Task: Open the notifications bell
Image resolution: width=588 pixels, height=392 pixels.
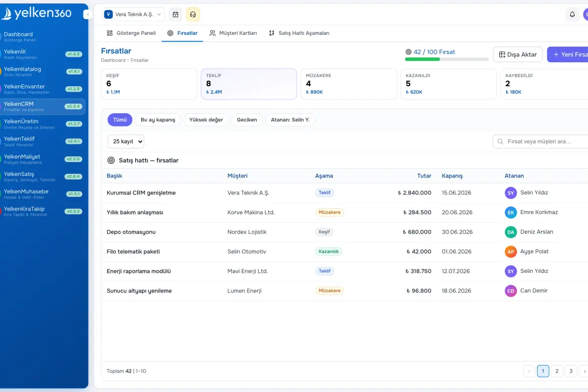Action: 572,14
